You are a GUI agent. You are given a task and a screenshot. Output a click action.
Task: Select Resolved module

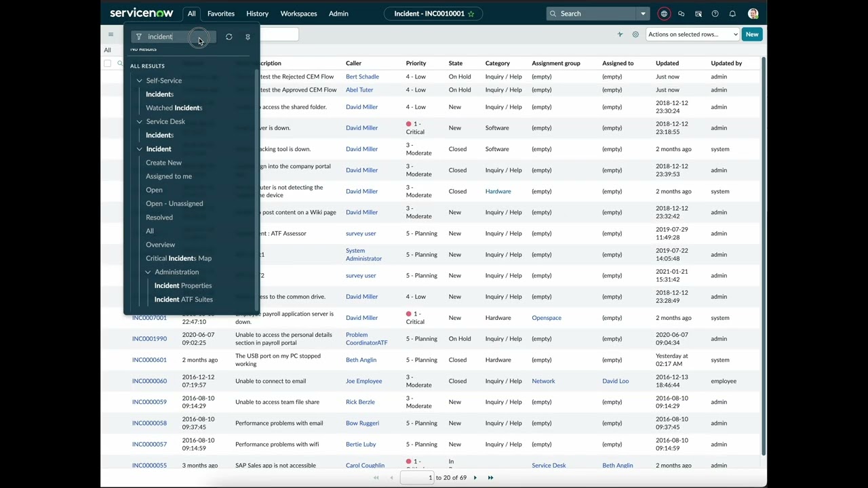coord(159,218)
